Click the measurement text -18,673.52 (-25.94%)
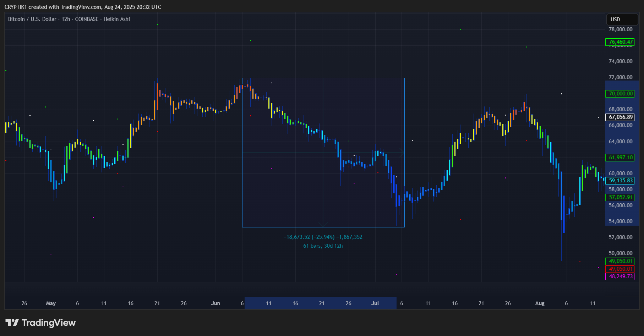This screenshot has width=644, height=336. pyautogui.click(x=309, y=237)
